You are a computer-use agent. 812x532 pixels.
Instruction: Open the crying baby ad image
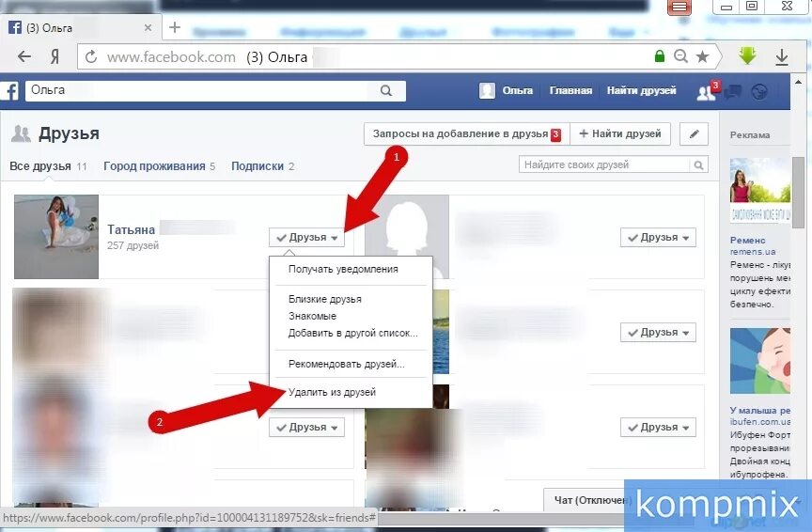click(x=760, y=361)
